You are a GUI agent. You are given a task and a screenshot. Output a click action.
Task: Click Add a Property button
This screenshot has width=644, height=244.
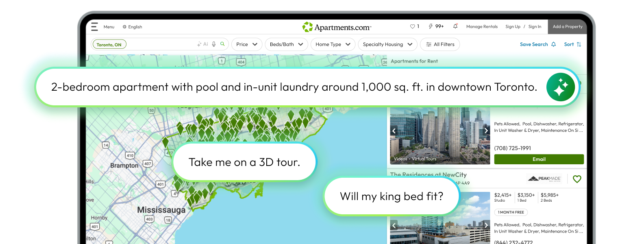tap(567, 27)
